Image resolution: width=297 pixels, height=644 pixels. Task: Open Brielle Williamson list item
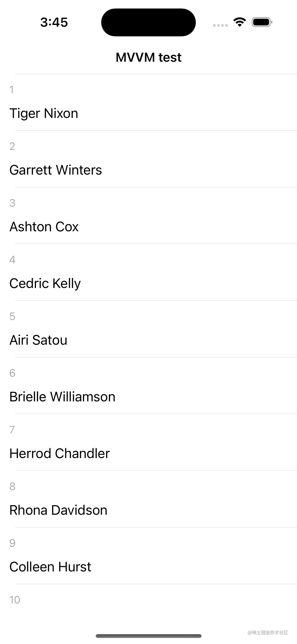148,385
